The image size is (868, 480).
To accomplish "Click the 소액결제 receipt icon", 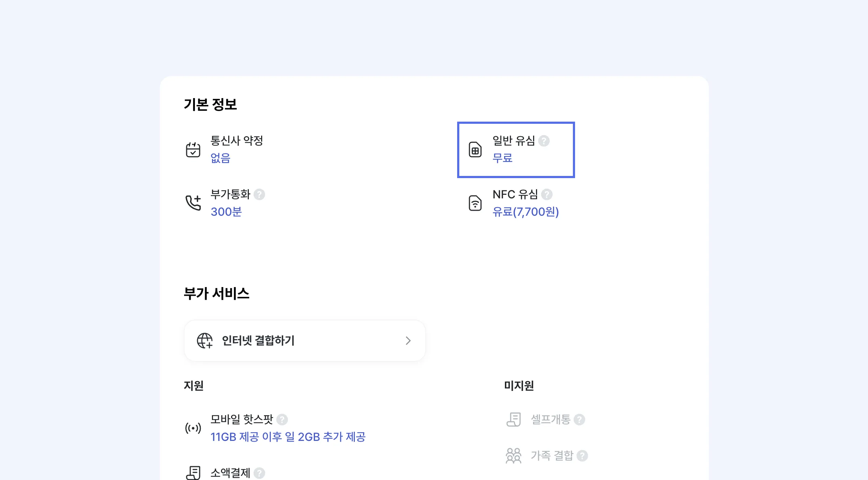I will click(193, 472).
